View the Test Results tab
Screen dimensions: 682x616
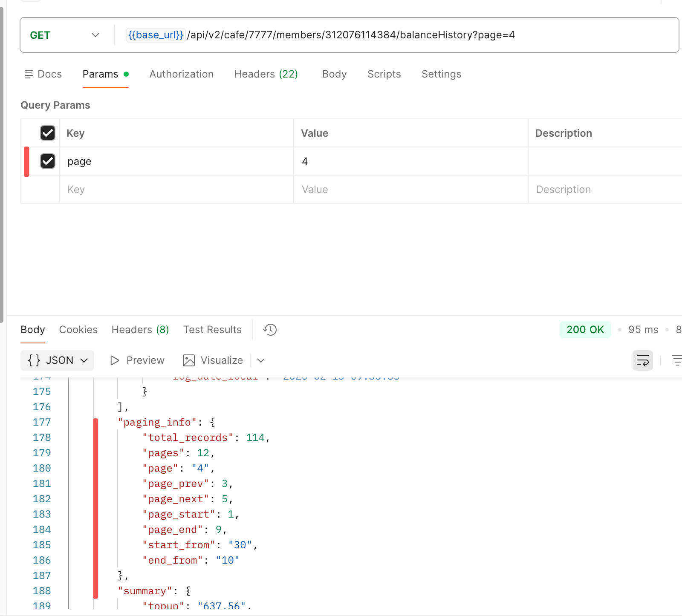[212, 330]
